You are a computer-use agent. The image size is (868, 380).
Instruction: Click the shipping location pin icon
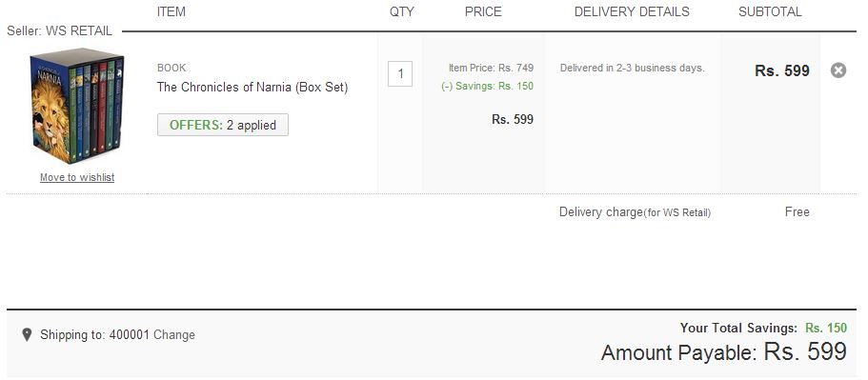[x=27, y=334]
